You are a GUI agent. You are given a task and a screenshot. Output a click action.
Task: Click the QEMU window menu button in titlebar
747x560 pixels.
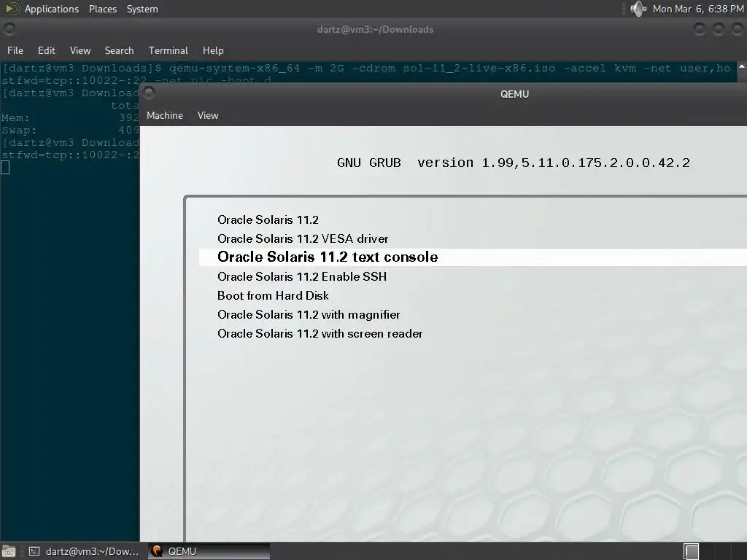pyautogui.click(x=149, y=93)
